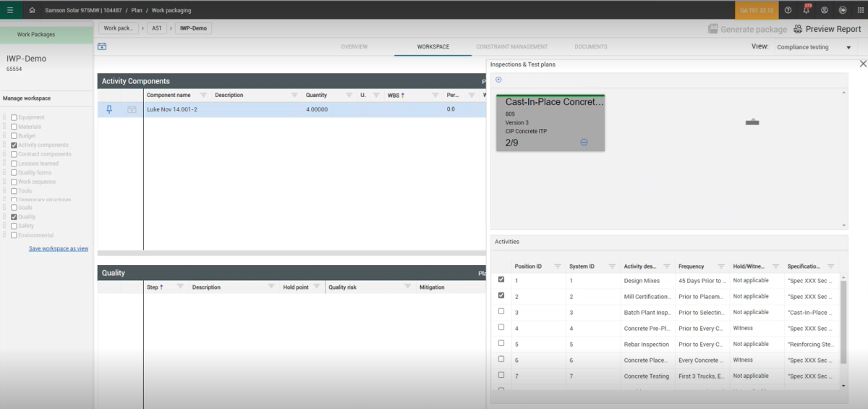Click the Activities table vertical scrollbar
Image resolution: width=868 pixels, height=409 pixels.
(x=843, y=322)
